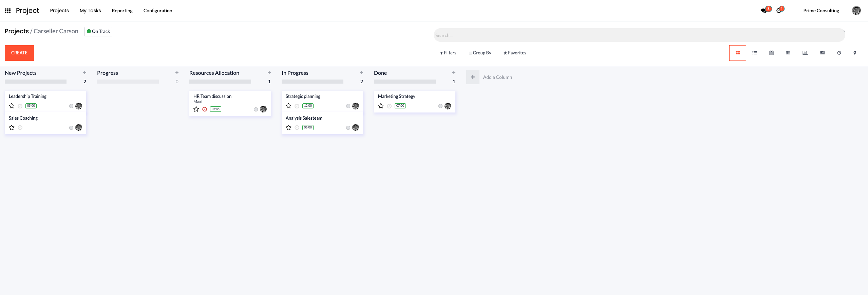Switch to Map view
The width and height of the screenshot is (868, 295).
855,53
